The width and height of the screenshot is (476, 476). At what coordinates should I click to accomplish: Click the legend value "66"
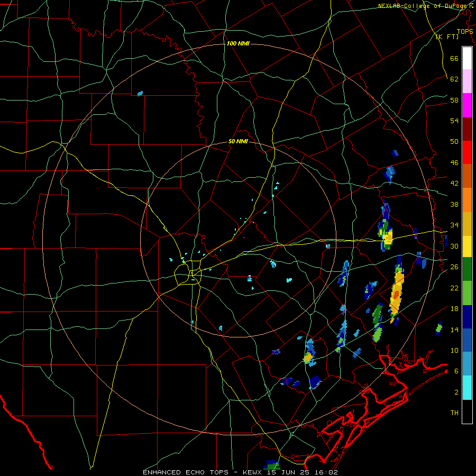(454, 58)
